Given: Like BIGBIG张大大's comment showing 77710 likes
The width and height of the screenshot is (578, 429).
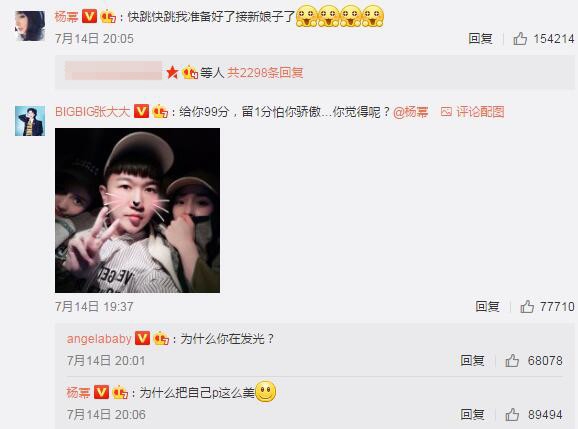Looking at the screenshot, I should pos(527,306).
